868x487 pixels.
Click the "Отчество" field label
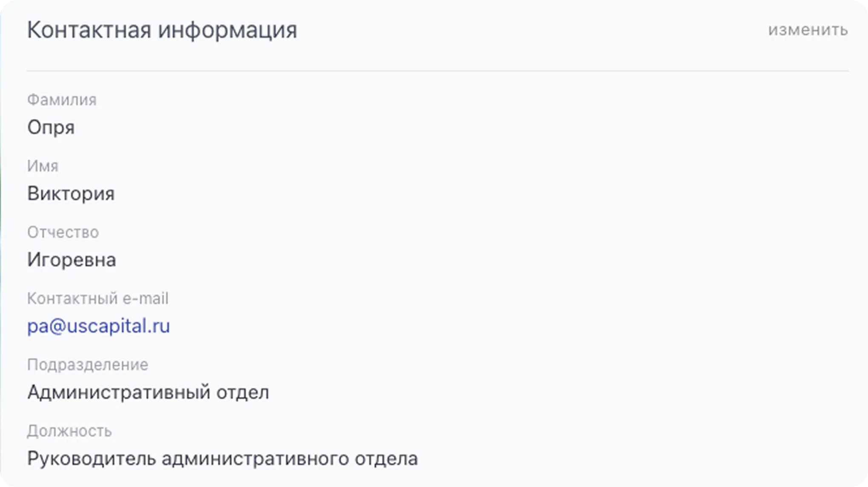[x=63, y=232]
